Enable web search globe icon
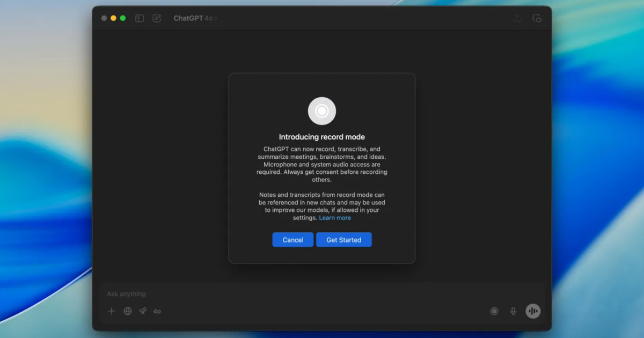Viewport: 644px width, 338px height. click(x=128, y=311)
